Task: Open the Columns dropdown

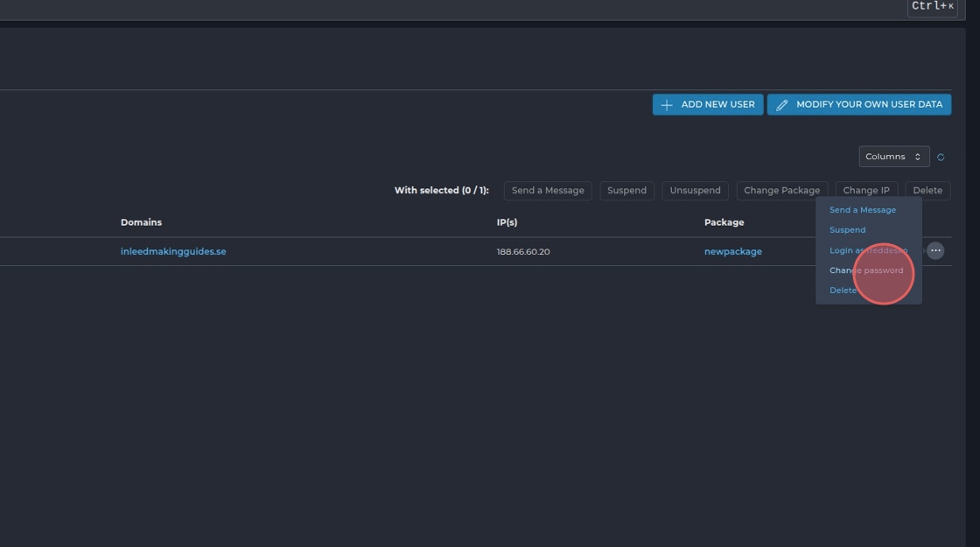Action: (893, 157)
